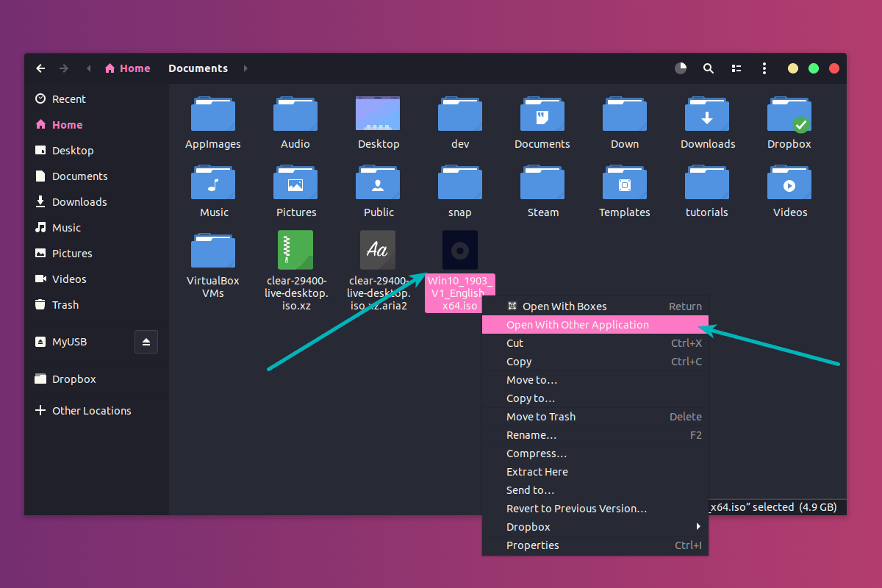Select the Downloads folder icon in grid
Viewport: 882px width, 588px height.
click(x=707, y=114)
